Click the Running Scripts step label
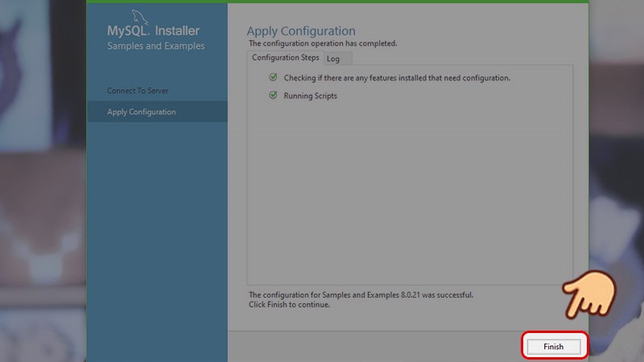 (311, 96)
